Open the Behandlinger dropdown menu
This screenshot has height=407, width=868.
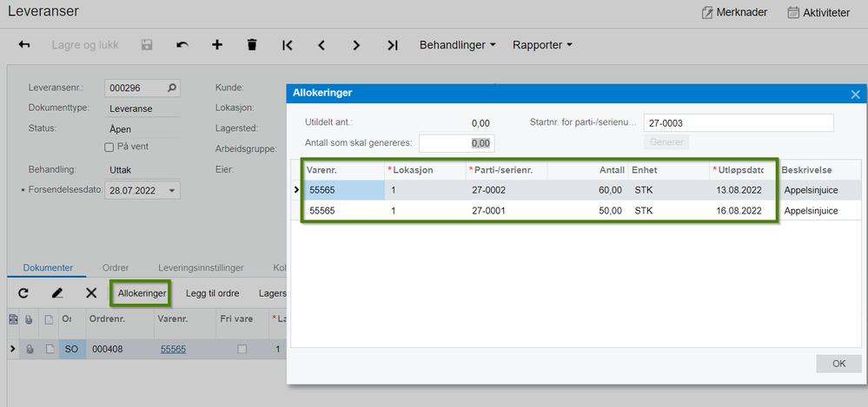457,45
